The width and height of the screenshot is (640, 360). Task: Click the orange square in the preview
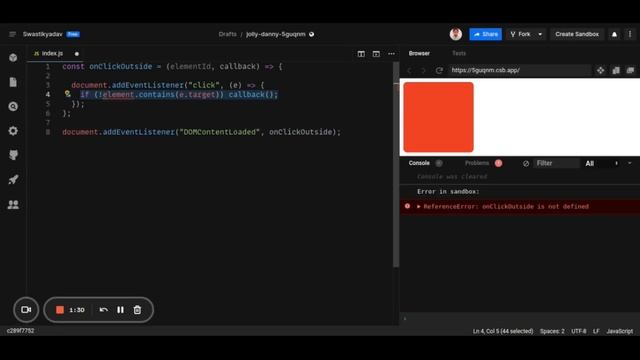coord(438,117)
